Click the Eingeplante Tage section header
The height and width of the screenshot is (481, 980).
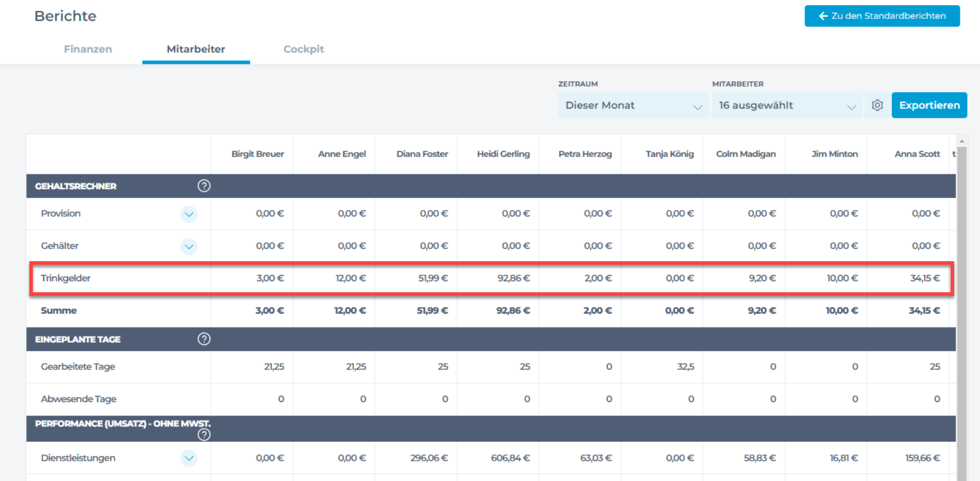[491, 339]
